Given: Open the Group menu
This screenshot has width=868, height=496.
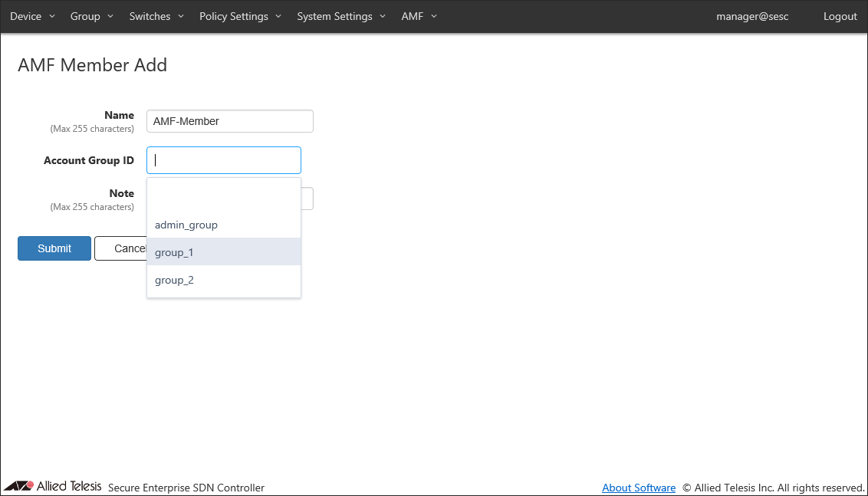Looking at the screenshot, I should click(91, 16).
